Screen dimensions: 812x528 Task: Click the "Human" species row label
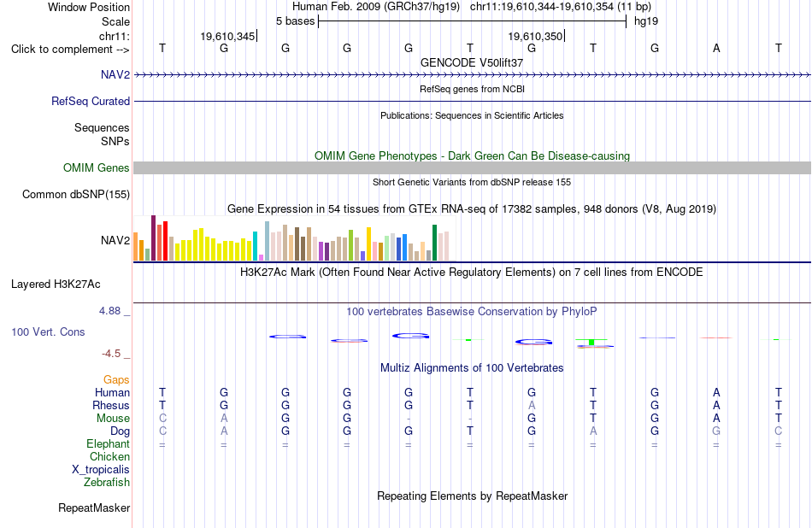pos(112,393)
